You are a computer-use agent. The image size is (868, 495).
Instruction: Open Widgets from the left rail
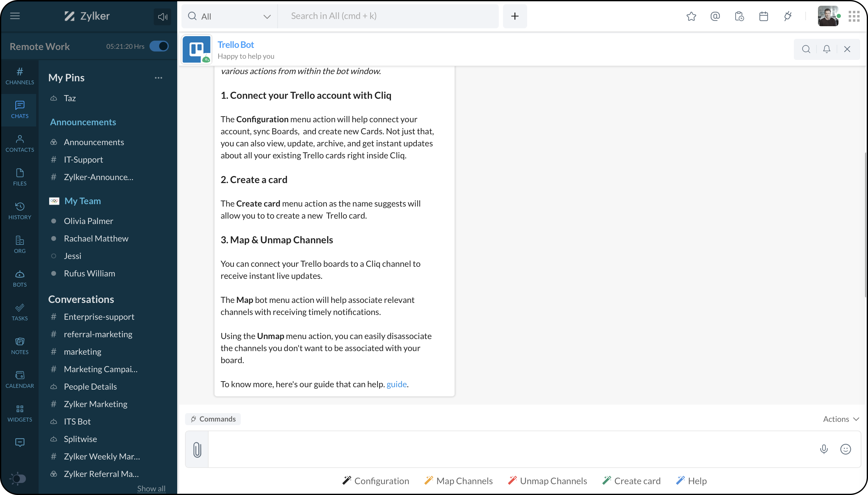pos(20,413)
